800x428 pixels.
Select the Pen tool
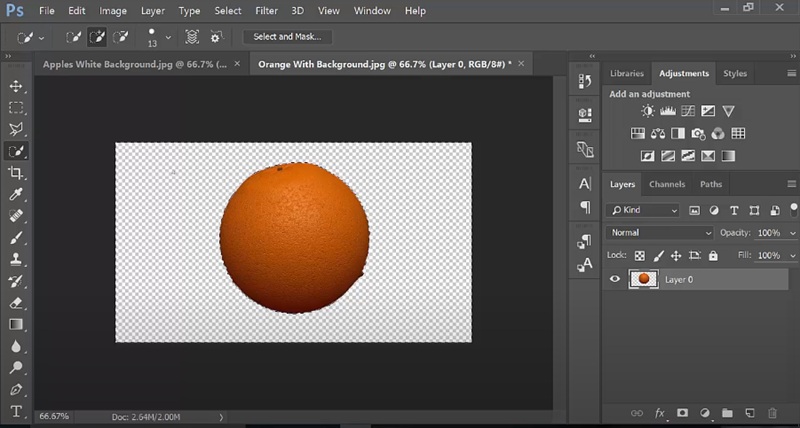click(16, 390)
